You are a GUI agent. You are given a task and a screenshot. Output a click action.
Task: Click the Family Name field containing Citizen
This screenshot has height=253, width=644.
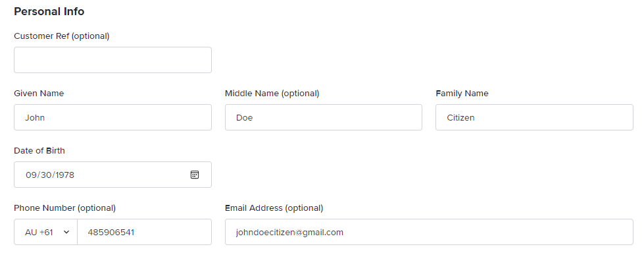coord(534,117)
